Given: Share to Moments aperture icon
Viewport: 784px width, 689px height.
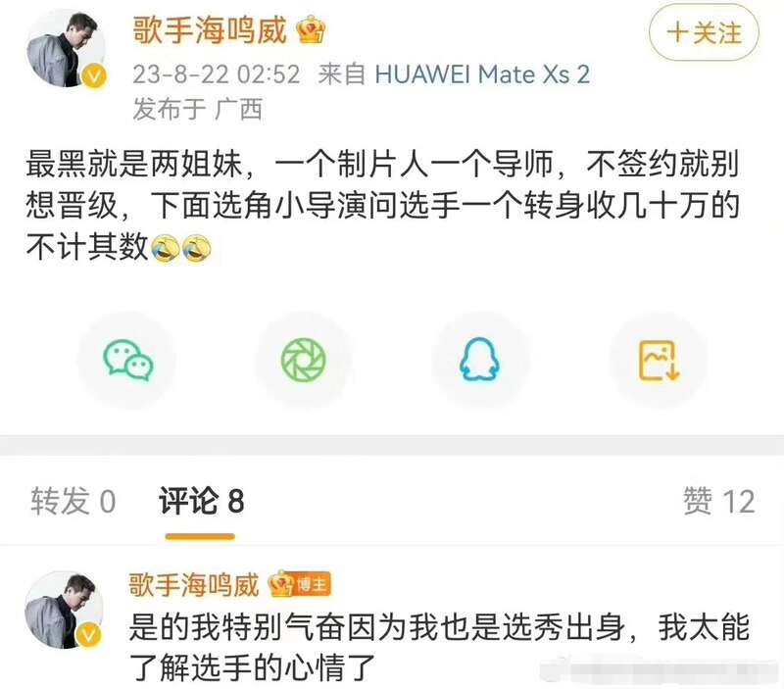Looking at the screenshot, I should [304, 360].
